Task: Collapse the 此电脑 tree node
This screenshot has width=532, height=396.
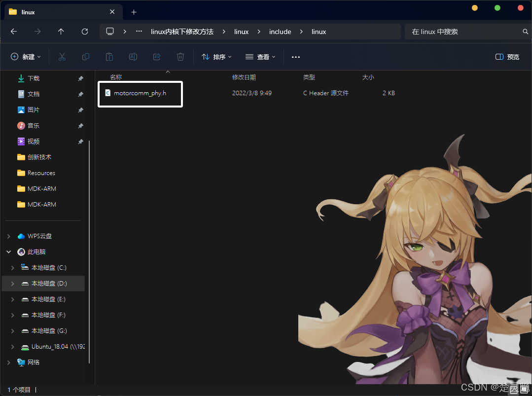Action: tap(9, 252)
